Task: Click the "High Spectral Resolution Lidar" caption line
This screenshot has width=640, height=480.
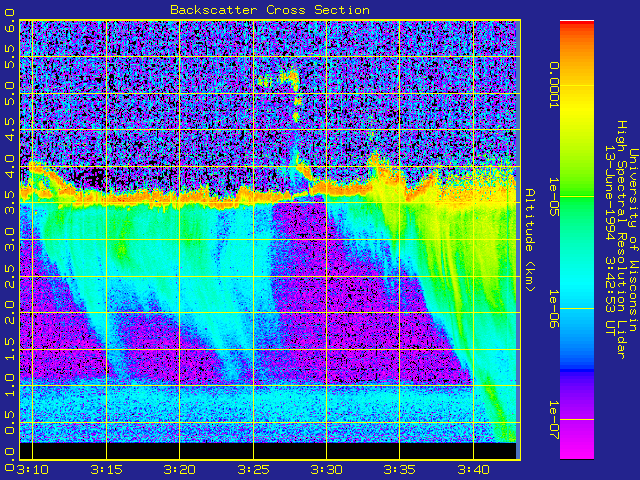Action: pos(621,240)
